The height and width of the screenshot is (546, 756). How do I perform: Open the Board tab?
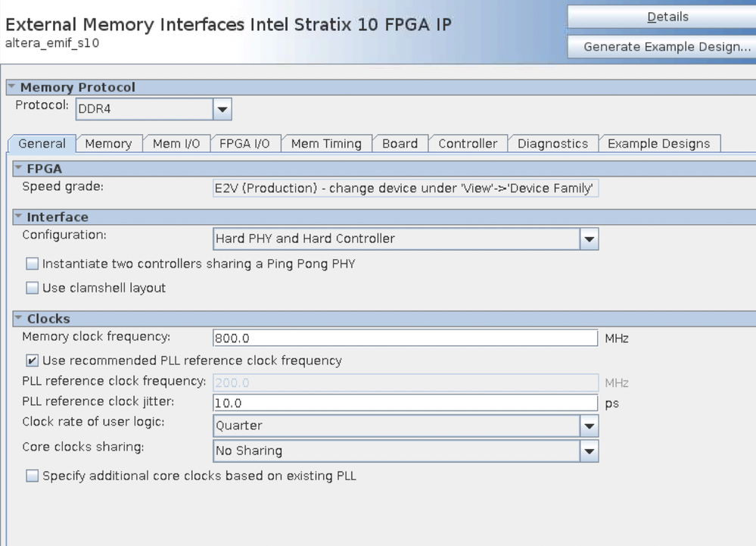[400, 144]
